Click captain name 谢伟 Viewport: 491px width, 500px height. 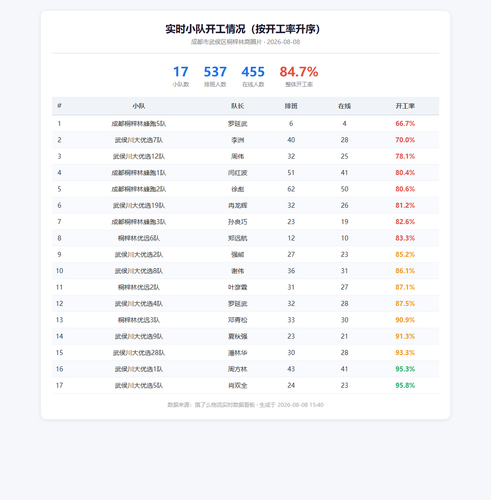point(237,271)
